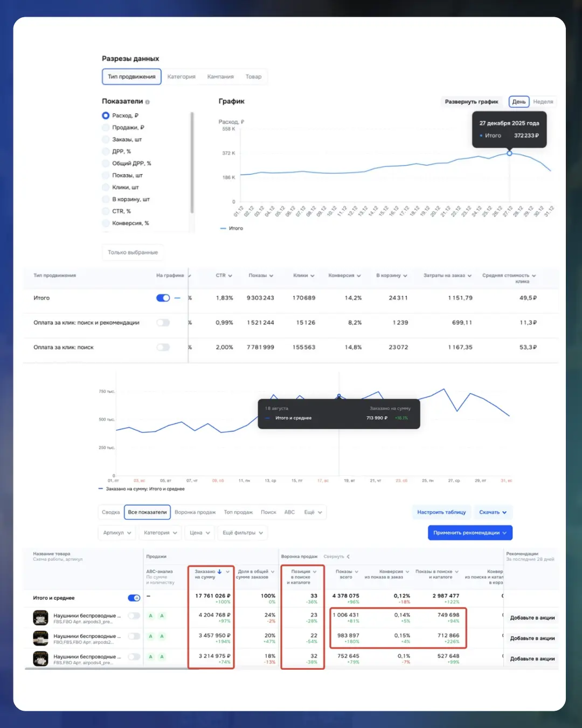Viewport: 582px width, 728px height.
Task: Click the sort arrow in Заказано на сумму
Action: pyautogui.click(x=220, y=572)
